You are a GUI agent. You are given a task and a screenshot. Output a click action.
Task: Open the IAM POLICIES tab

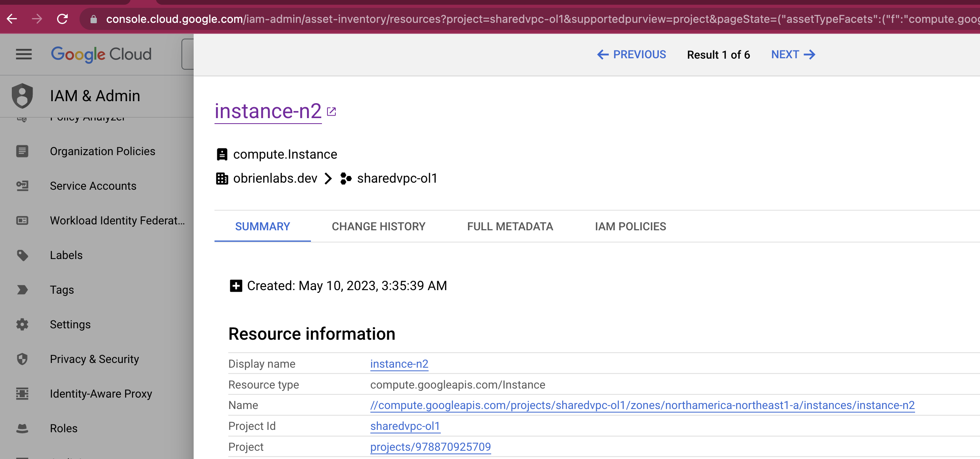630,226
